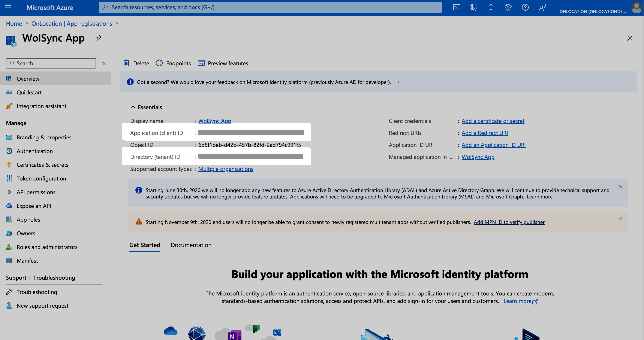Image resolution: width=644 pixels, height=340 pixels.
Task: Pin WolSync App to dashboard
Action: coord(99,38)
